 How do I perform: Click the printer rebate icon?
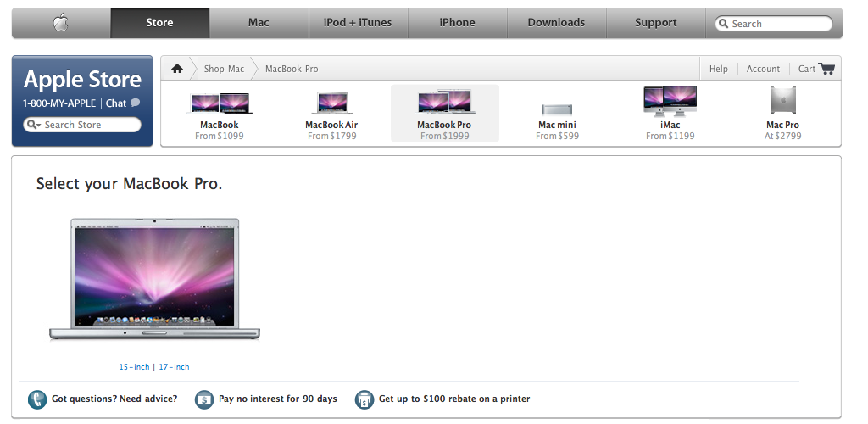tap(364, 399)
